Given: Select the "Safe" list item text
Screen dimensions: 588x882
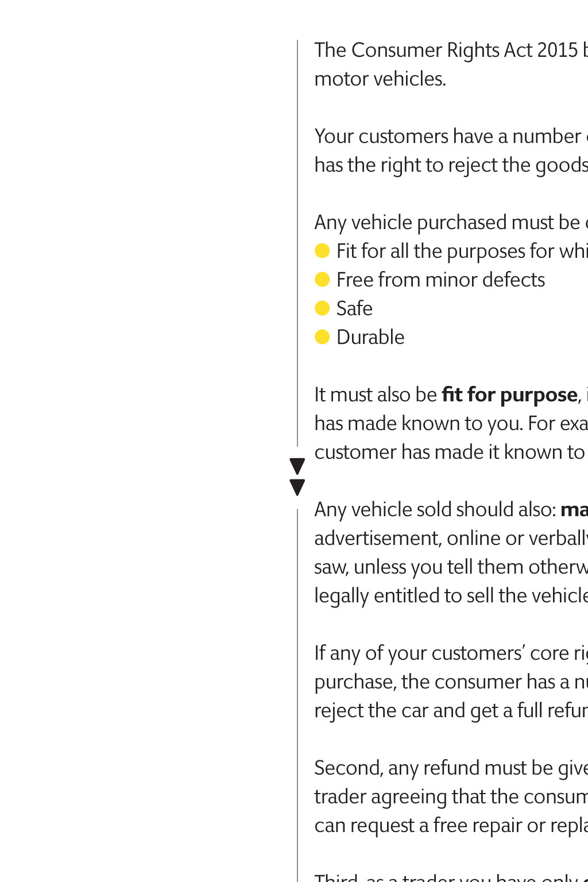Looking at the screenshot, I should click(x=354, y=309).
